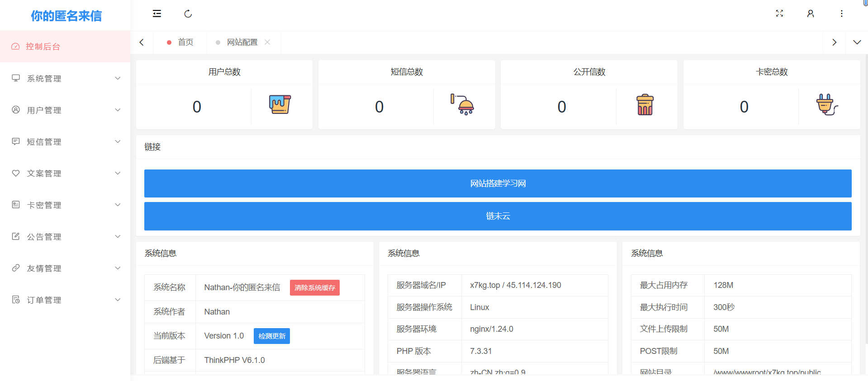Viewport: 868px width, 381px height.
Task: Click 'x7kg.top / 45.114.124.190' value
Action: 515,285
